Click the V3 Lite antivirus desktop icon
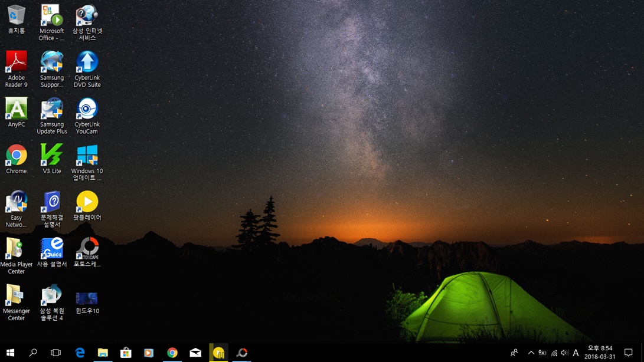 click(x=52, y=156)
